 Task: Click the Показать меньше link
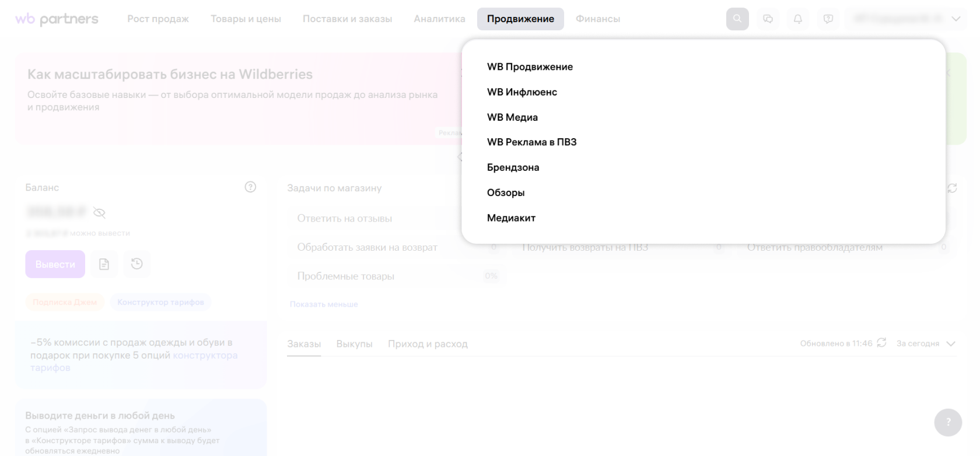coord(324,304)
